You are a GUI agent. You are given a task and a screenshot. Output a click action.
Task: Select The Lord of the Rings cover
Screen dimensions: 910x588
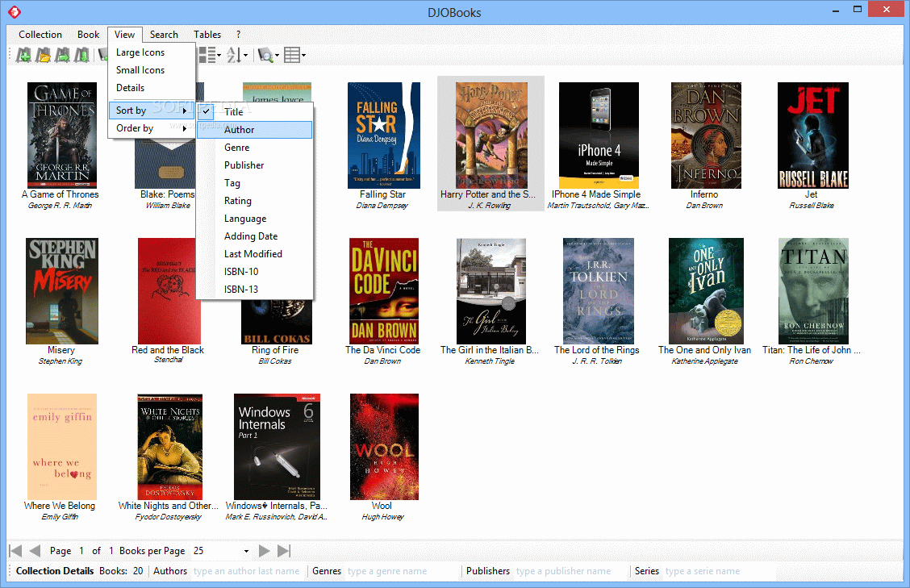pos(599,291)
